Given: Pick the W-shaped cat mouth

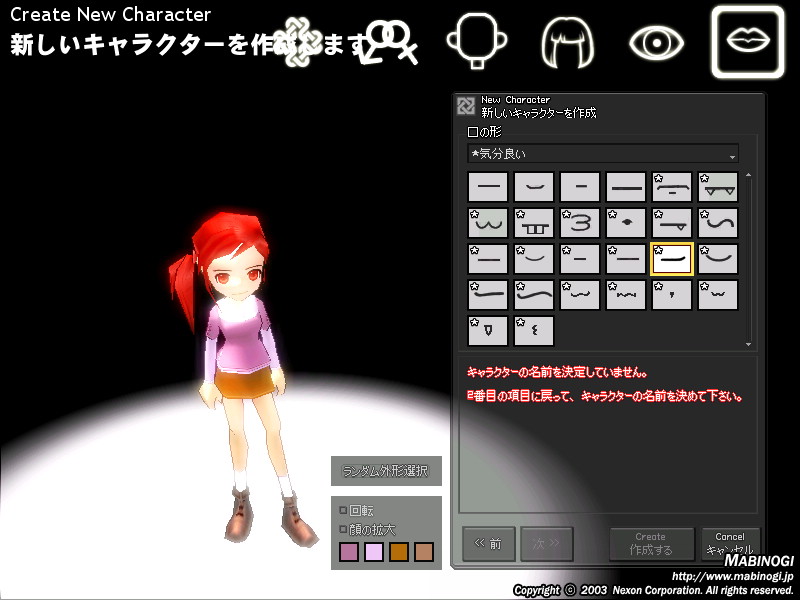Looking at the screenshot, I should (x=488, y=223).
